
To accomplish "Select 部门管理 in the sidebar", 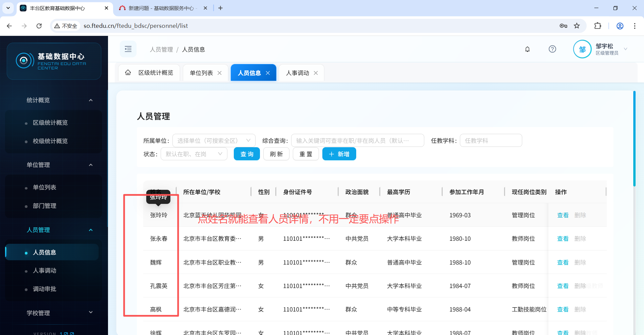I will pos(45,206).
